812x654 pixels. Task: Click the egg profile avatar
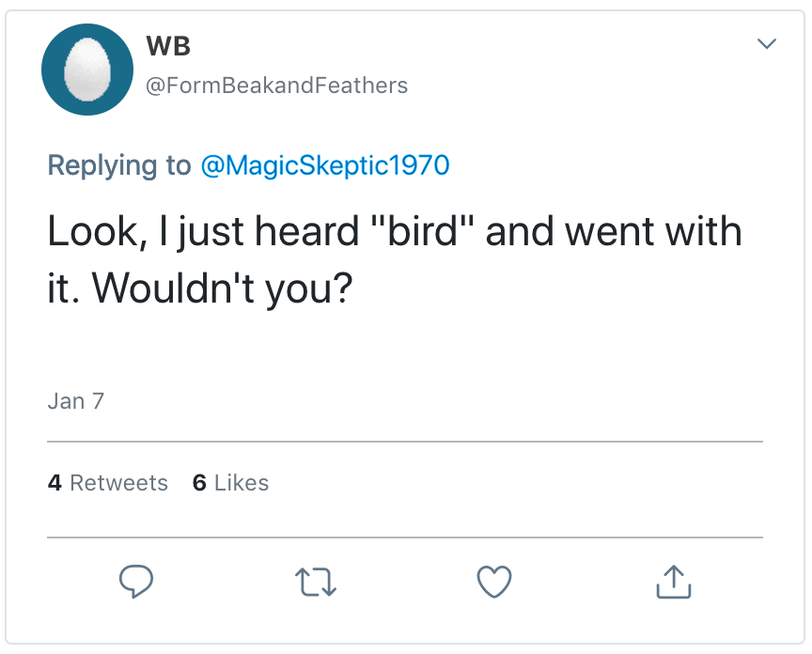88,70
